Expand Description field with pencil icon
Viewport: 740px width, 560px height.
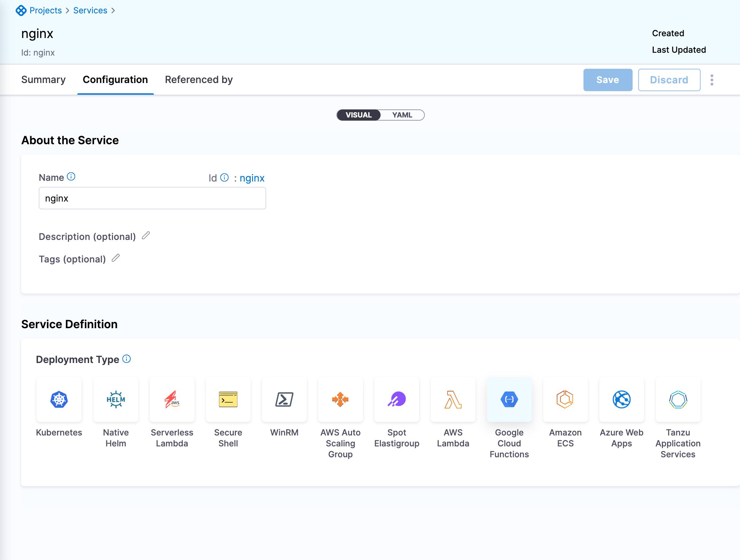(146, 236)
